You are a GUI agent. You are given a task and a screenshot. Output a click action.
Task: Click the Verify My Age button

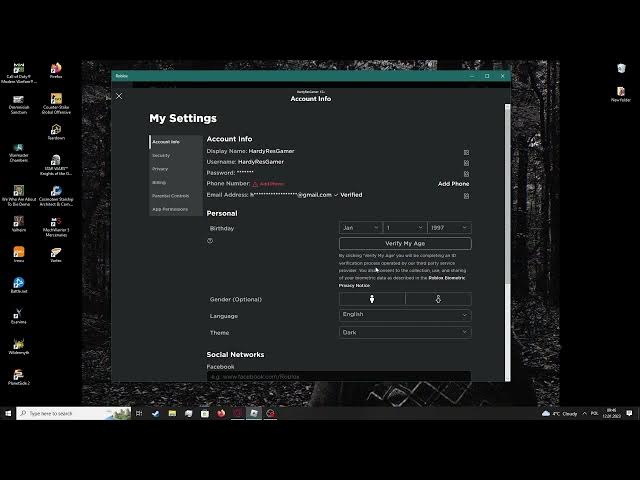pos(405,243)
